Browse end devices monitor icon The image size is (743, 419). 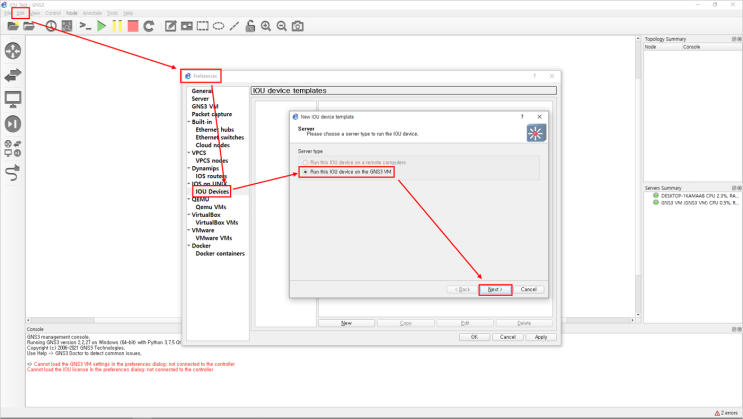pos(13,100)
